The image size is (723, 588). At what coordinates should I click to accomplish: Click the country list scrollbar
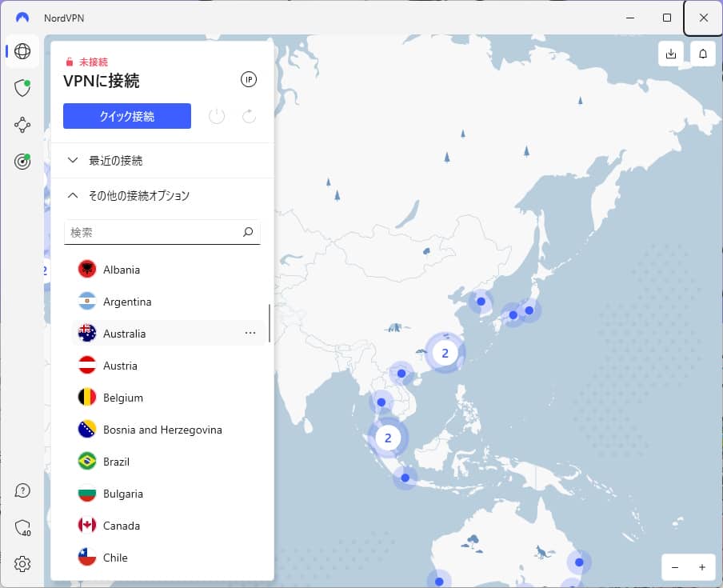point(270,323)
